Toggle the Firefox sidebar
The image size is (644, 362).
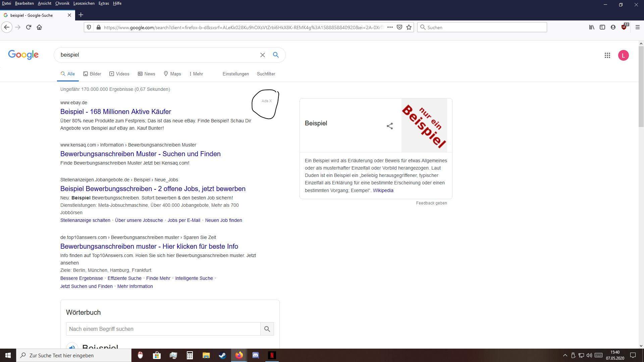click(602, 27)
